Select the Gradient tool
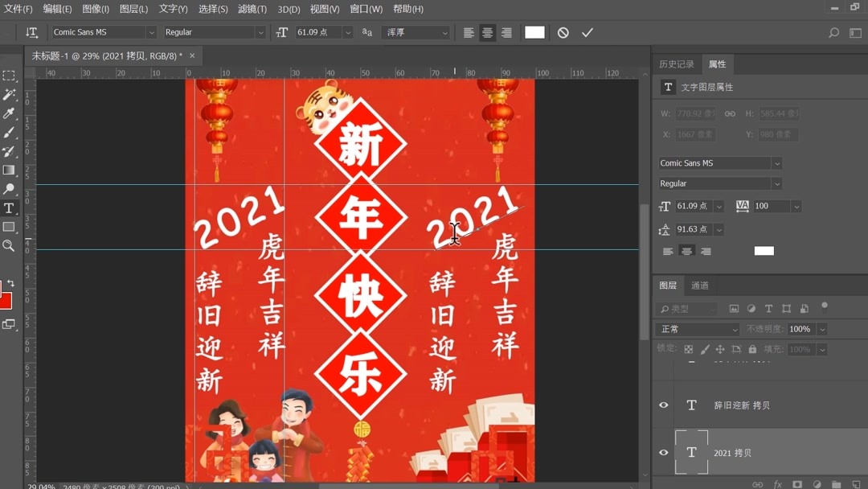The height and width of the screenshot is (489, 868). click(x=10, y=170)
